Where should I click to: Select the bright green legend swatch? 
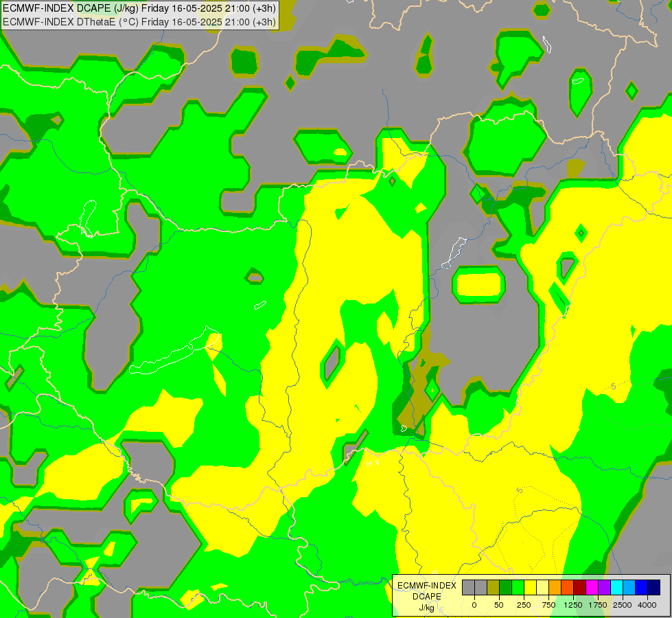pyautogui.click(x=518, y=587)
